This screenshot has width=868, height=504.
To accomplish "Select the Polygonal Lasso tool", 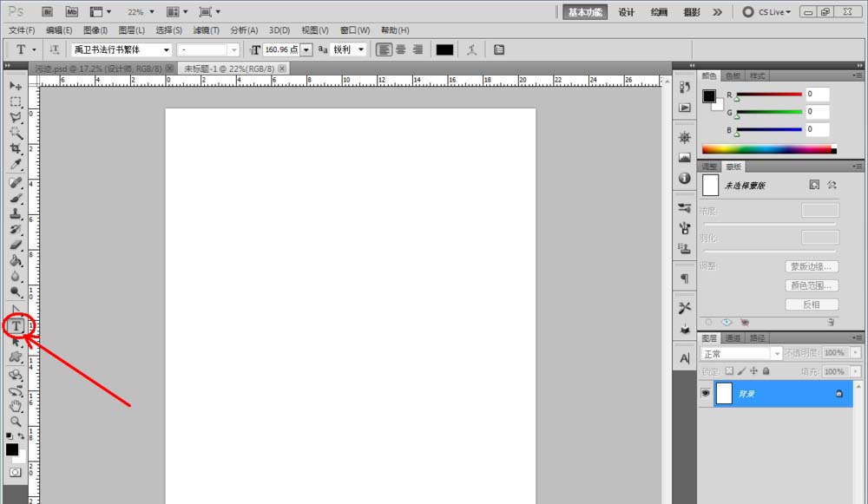I will pyautogui.click(x=16, y=117).
